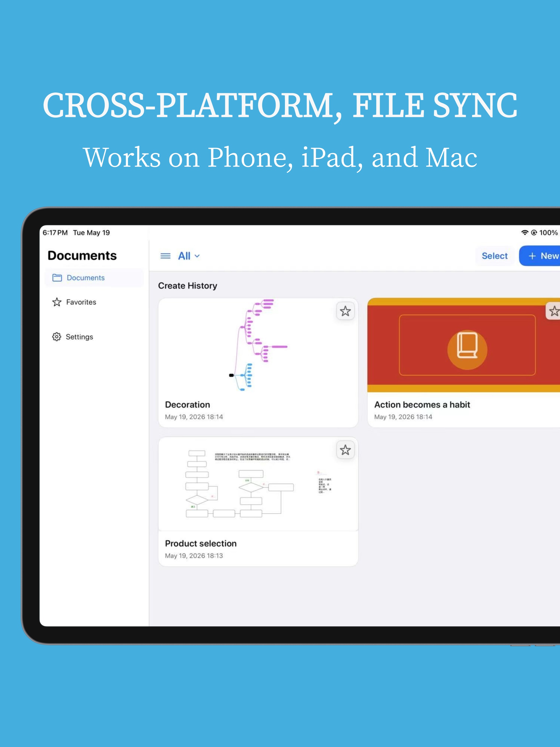Expand the All filter dropdown
Viewport: 560px width, 747px height.
pos(189,256)
